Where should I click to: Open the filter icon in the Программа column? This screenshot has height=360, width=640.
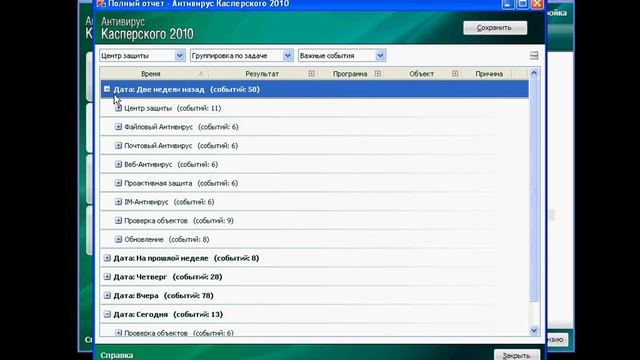pyautogui.click(x=378, y=73)
